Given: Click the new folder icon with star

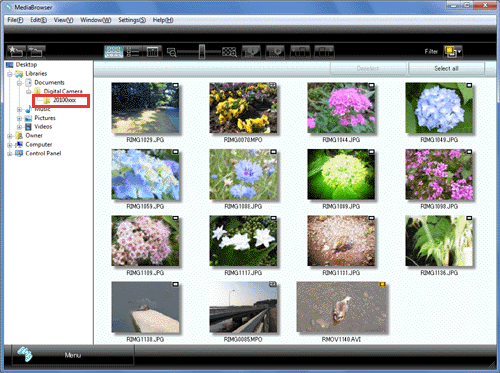Looking at the screenshot, I should 16,52.
